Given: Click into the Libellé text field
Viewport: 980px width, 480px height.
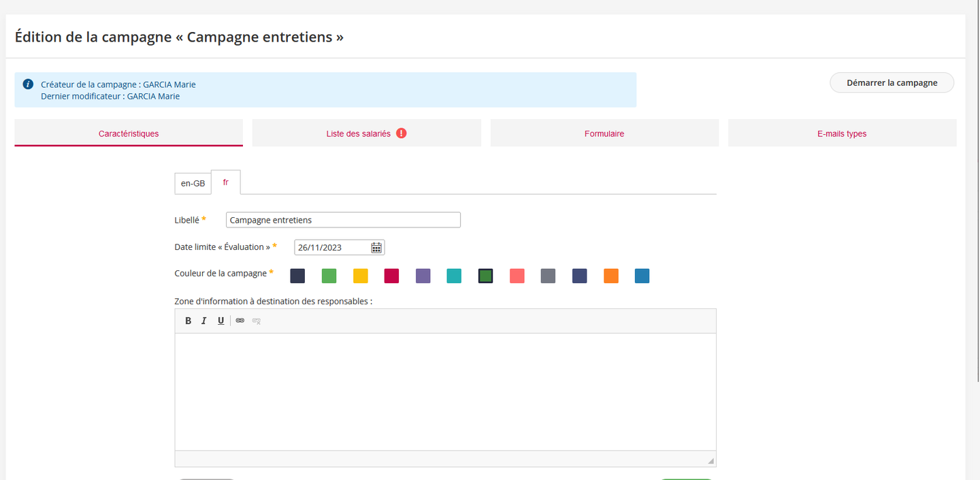Looking at the screenshot, I should pos(343,220).
